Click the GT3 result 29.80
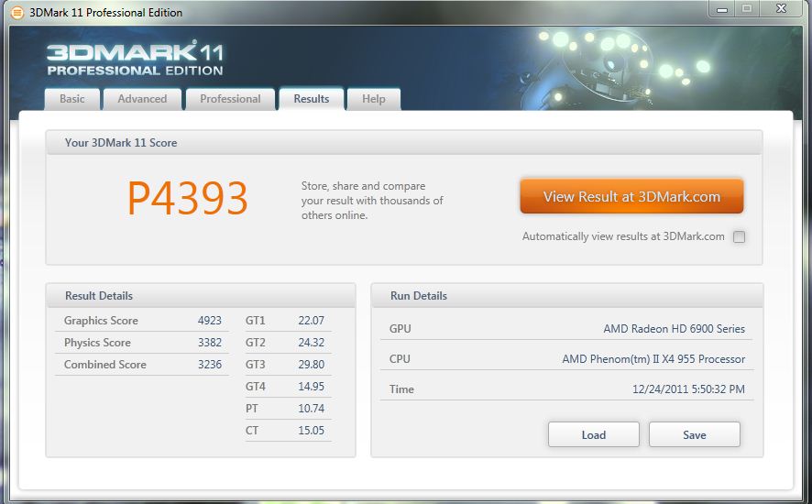812x504 pixels. pos(312,365)
